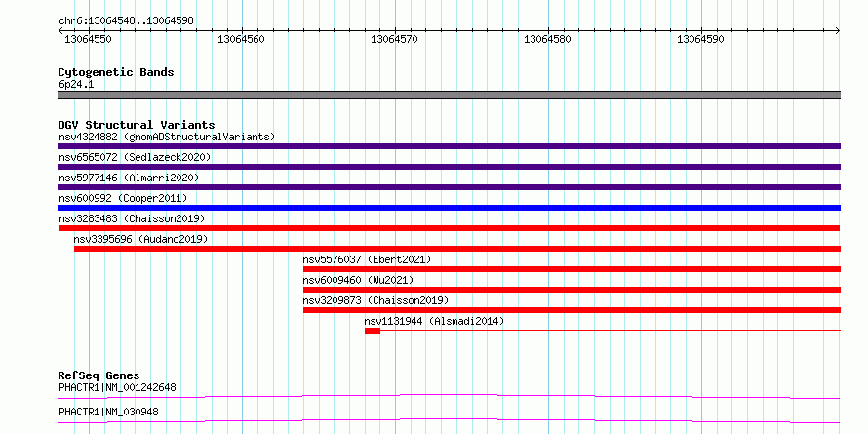The height and width of the screenshot is (434, 868).
Task: Click PHACTR1|NM_001242648 transcript label
Action: click(x=117, y=387)
